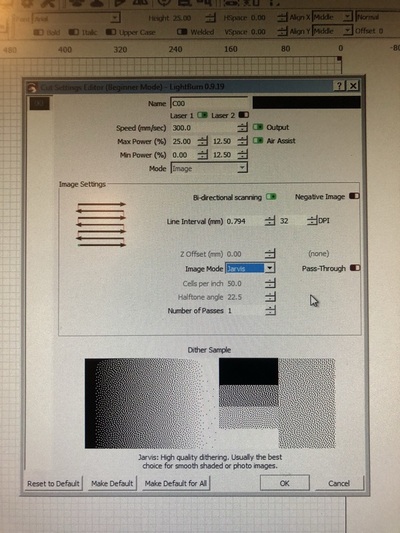Viewport: 400px width, 533px height.
Task: Enable the Laser 2 switch
Action: click(x=243, y=115)
